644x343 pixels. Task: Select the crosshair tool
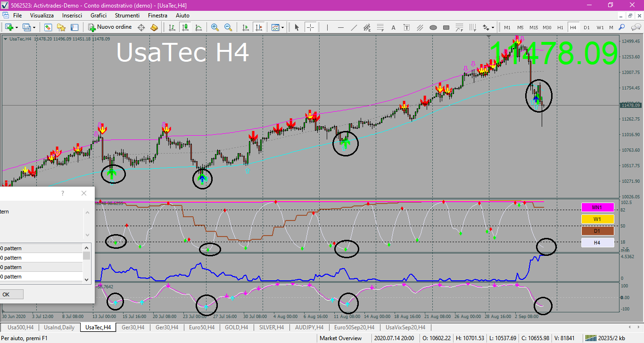click(x=310, y=27)
